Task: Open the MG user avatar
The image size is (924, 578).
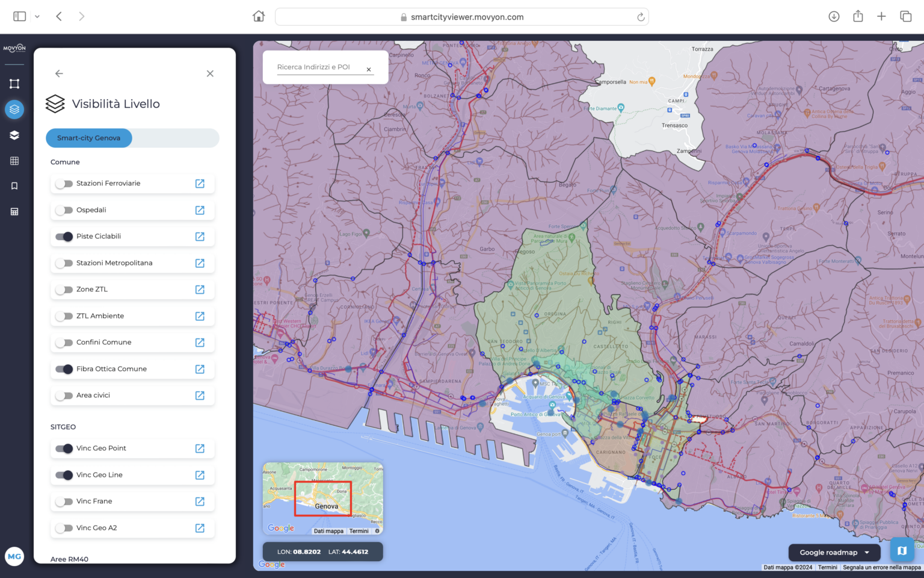Action: click(14, 556)
